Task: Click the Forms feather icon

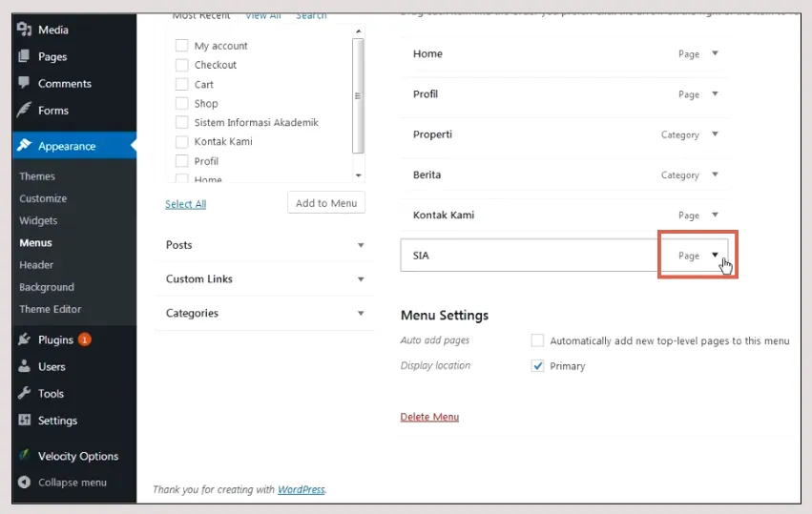Action: click(24, 110)
